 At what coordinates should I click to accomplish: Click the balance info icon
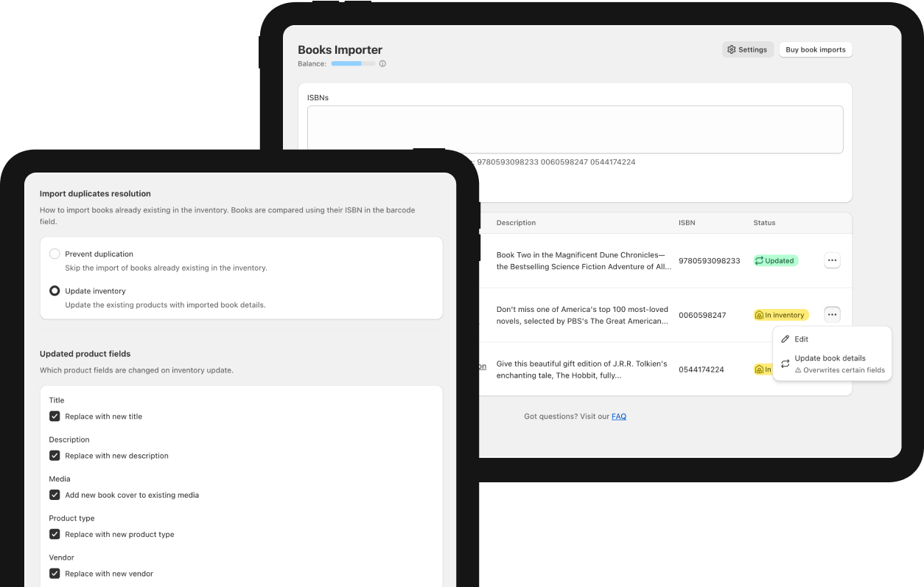(382, 63)
